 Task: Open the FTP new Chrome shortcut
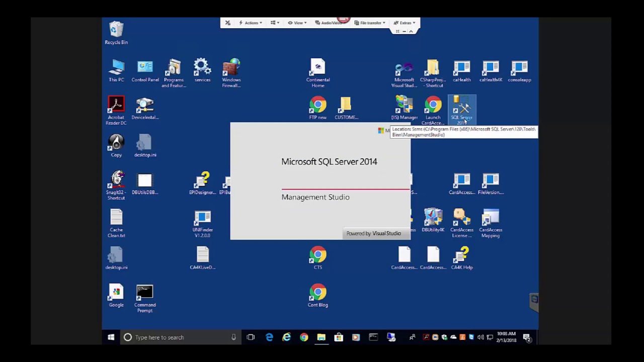(318, 109)
